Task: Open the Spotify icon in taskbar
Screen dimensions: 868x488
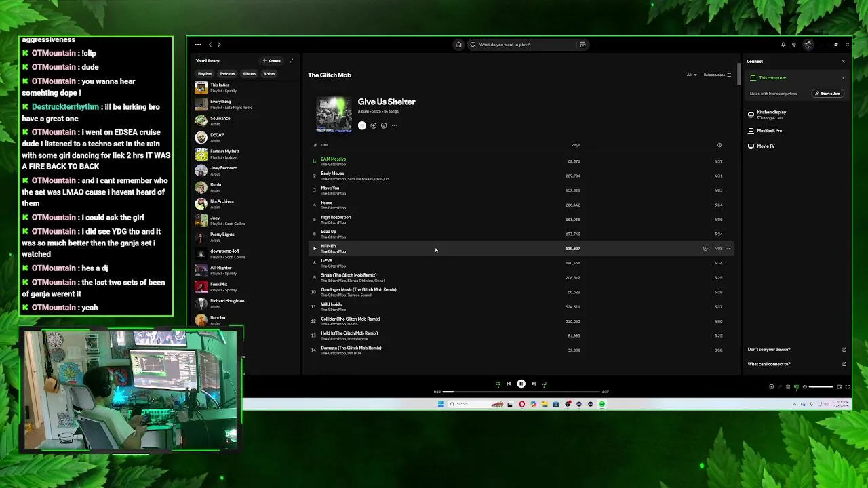Action: (601, 404)
